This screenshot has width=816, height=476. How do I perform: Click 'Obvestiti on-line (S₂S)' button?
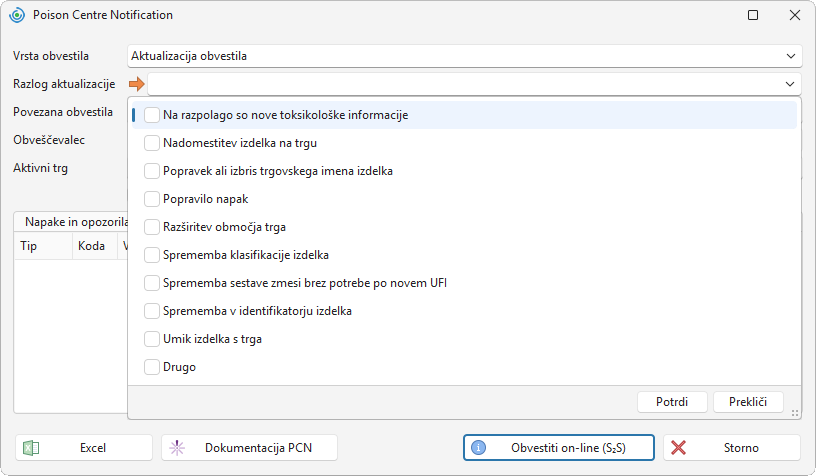(558, 448)
